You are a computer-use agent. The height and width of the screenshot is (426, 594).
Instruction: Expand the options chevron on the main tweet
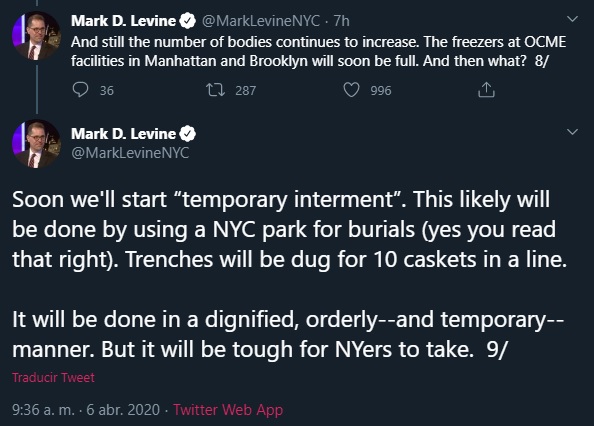(572, 132)
